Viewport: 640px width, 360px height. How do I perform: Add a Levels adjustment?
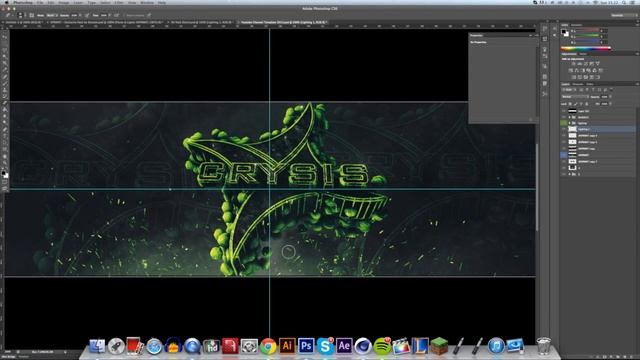coord(580,64)
